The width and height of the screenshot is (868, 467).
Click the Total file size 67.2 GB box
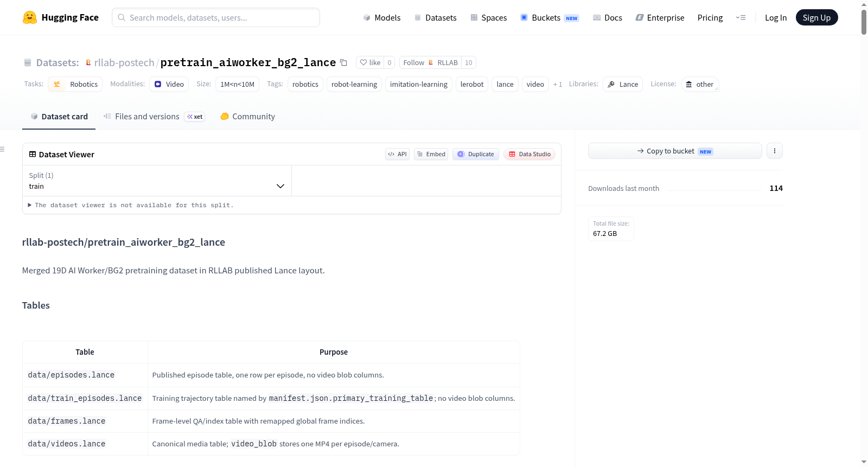point(611,228)
